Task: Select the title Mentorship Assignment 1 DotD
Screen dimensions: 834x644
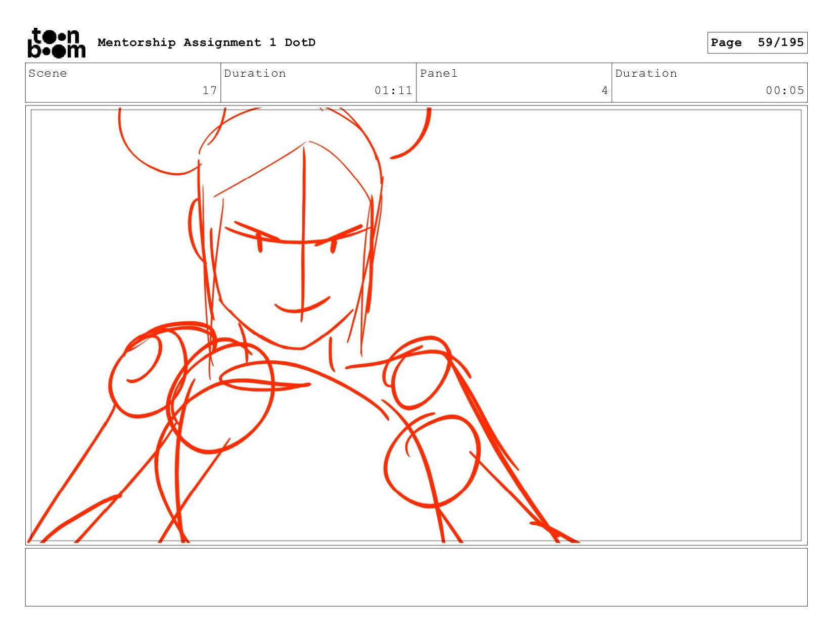Action: 206,42
